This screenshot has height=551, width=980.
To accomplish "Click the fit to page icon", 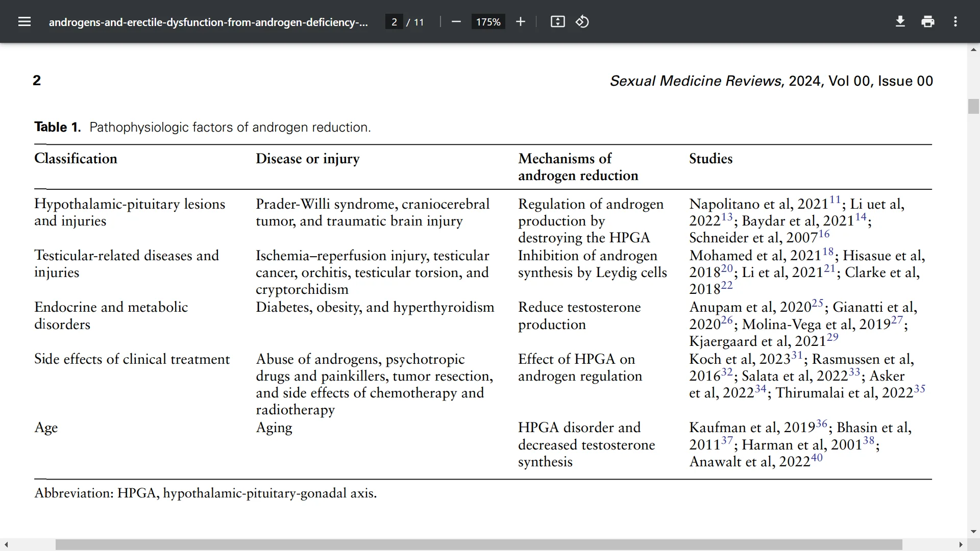I will pyautogui.click(x=557, y=21).
